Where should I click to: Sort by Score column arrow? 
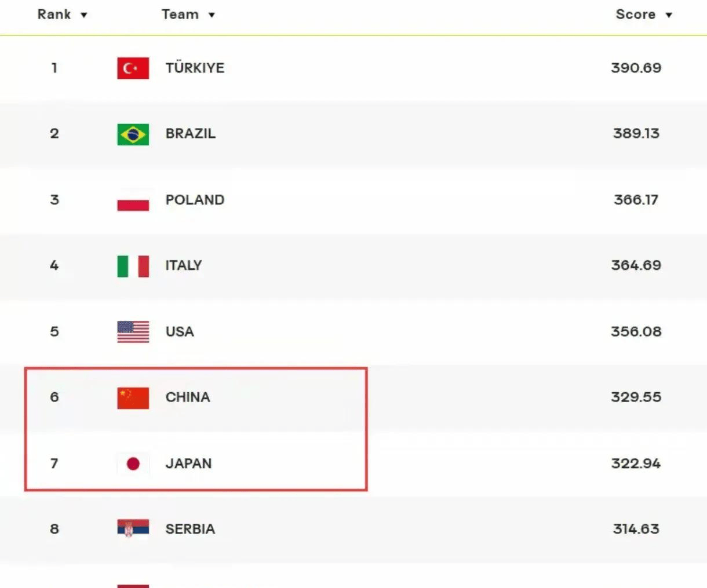(x=669, y=15)
